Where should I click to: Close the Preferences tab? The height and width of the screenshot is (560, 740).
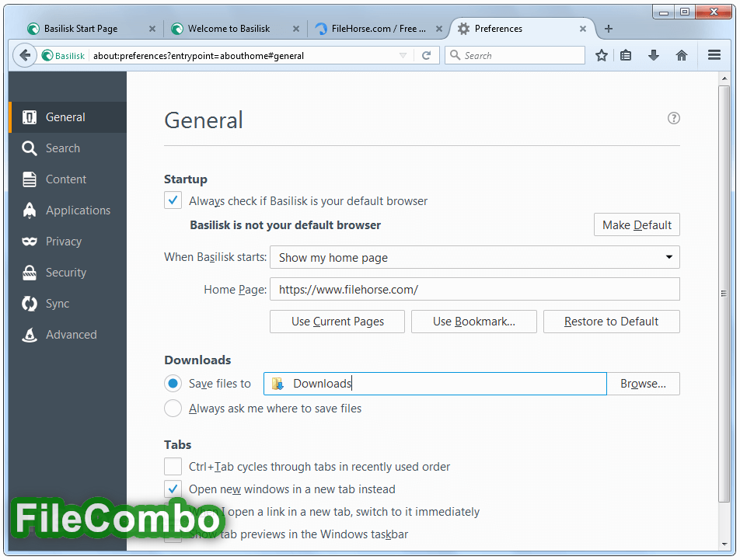coord(583,29)
